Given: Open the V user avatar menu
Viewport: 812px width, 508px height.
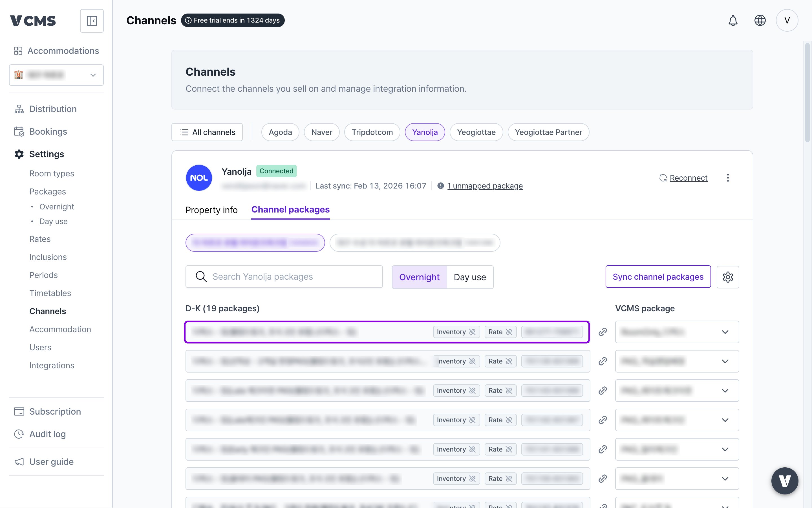Looking at the screenshot, I should pos(787,21).
